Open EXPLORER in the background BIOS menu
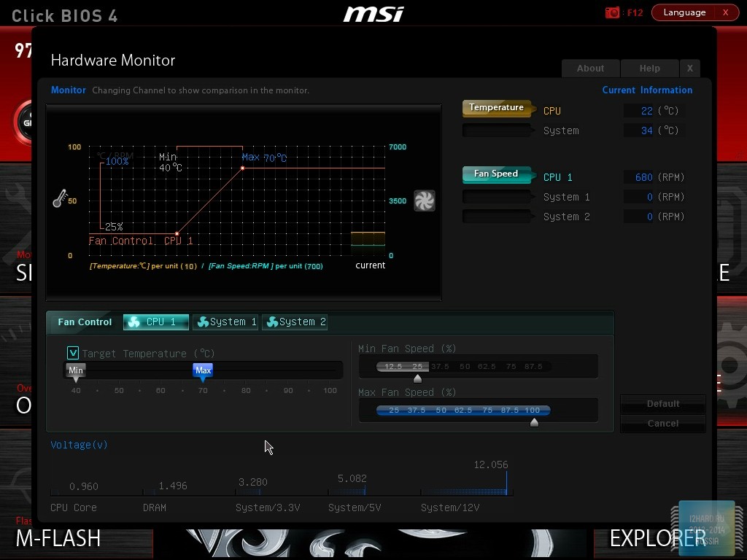The image size is (747, 560). 657,538
